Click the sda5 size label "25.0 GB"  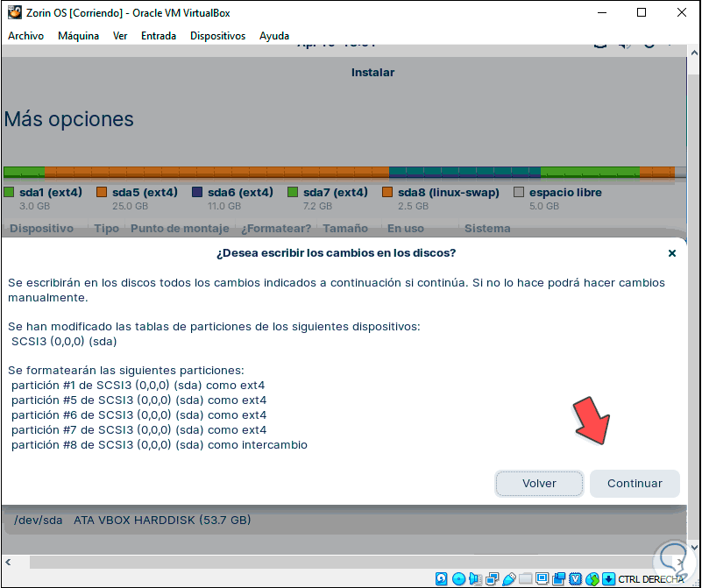(130, 206)
